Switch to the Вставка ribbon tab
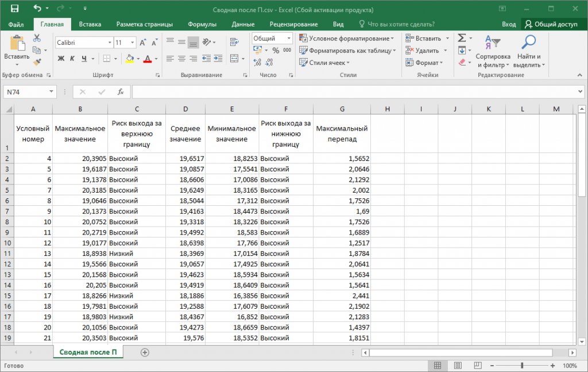588x372 pixels. [90, 24]
